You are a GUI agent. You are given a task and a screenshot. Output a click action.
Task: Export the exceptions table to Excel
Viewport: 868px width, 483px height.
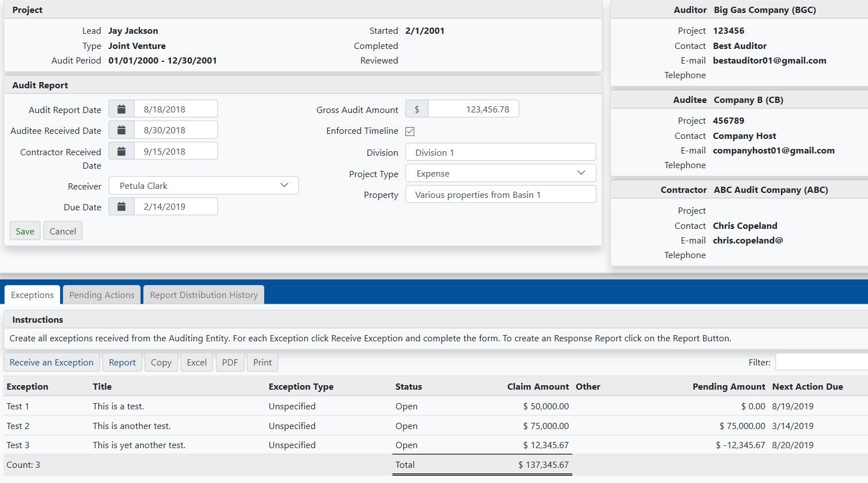(x=197, y=362)
